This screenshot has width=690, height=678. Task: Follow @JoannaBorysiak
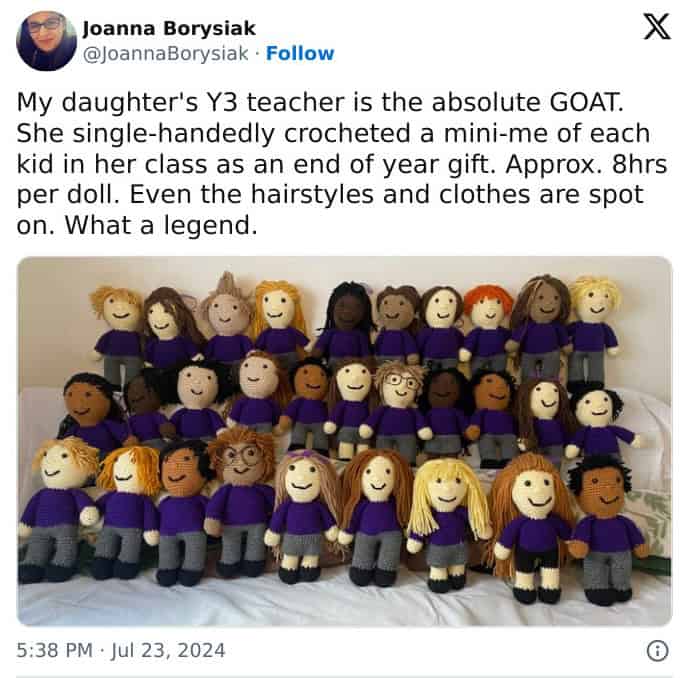300,53
